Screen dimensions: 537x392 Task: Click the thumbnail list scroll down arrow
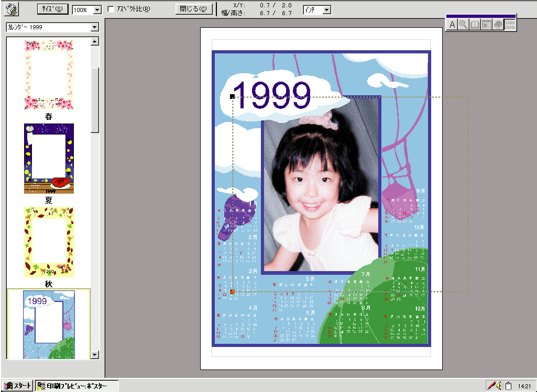(x=95, y=354)
